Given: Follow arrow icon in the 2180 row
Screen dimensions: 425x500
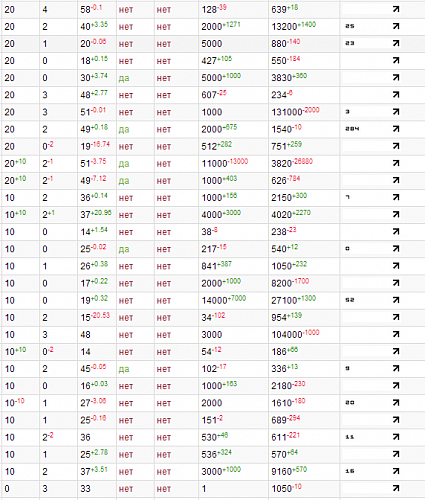Looking at the screenshot, I should tap(396, 385).
